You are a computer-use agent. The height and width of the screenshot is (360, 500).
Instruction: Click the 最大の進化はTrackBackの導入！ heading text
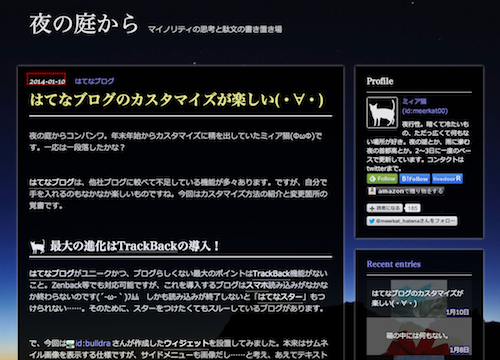tap(135, 246)
